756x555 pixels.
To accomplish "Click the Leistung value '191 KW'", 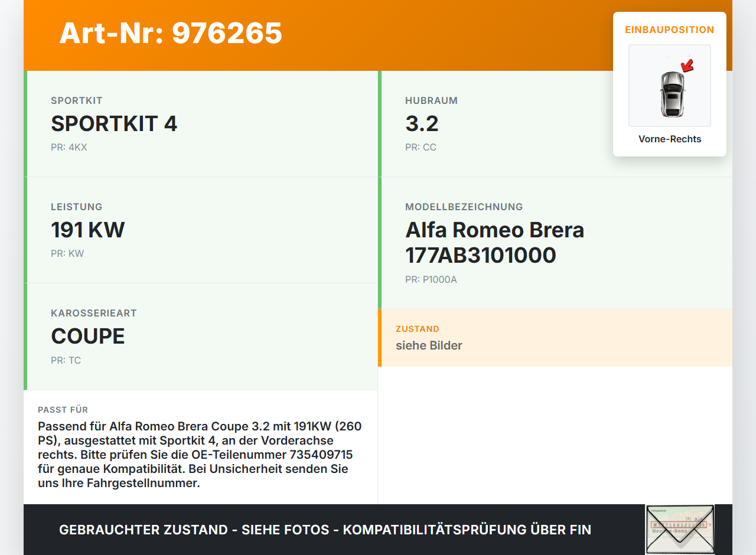I will coord(87,230).
